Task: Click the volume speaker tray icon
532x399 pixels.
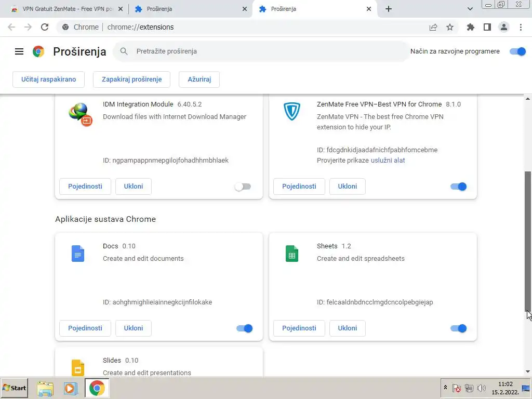Action: [x=481, y=388]
